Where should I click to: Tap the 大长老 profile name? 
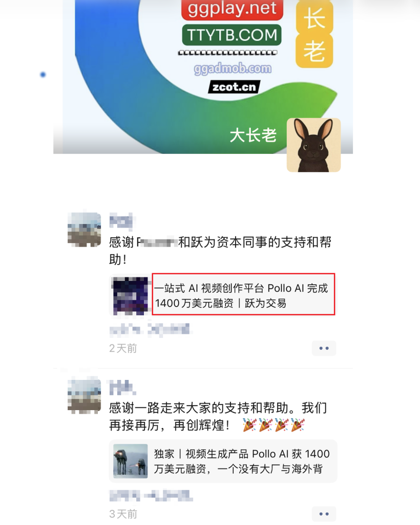tap(253, 135)
